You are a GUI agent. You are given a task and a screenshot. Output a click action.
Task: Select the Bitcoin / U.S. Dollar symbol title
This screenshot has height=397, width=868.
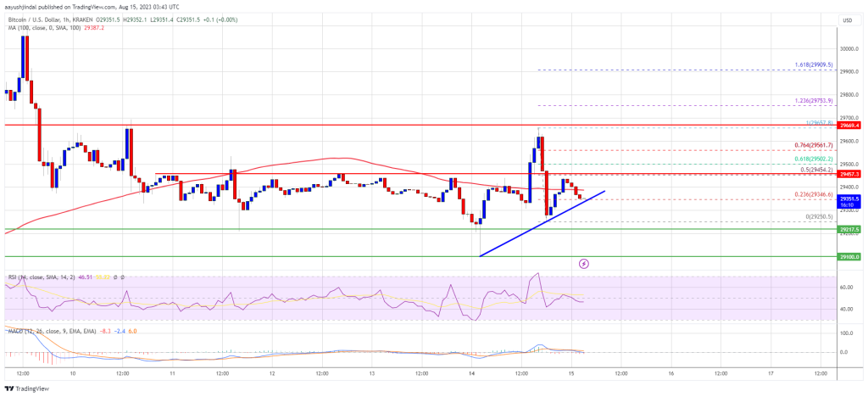click(30, 20)
